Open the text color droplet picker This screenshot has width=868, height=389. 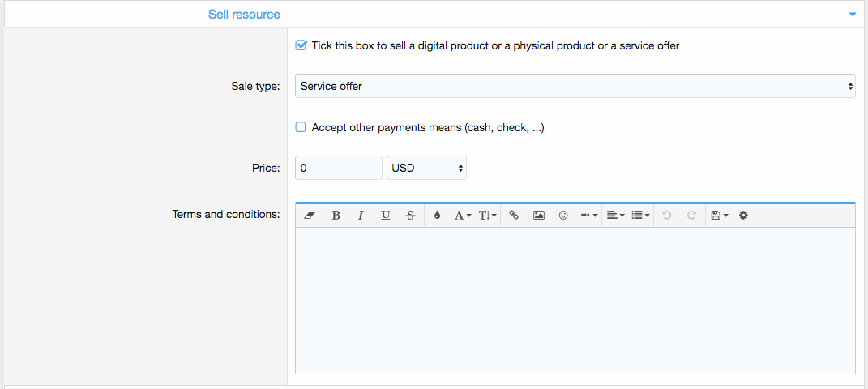(437, 216)
